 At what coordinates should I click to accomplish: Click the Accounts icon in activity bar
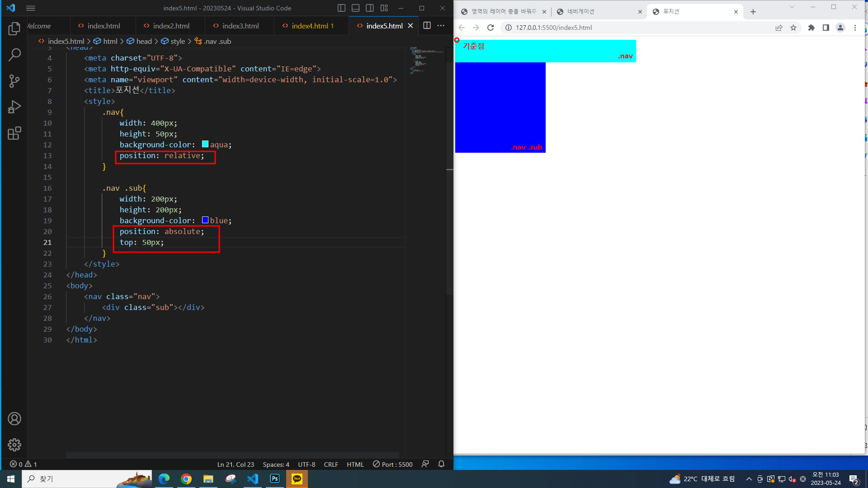tap(14, 419)
